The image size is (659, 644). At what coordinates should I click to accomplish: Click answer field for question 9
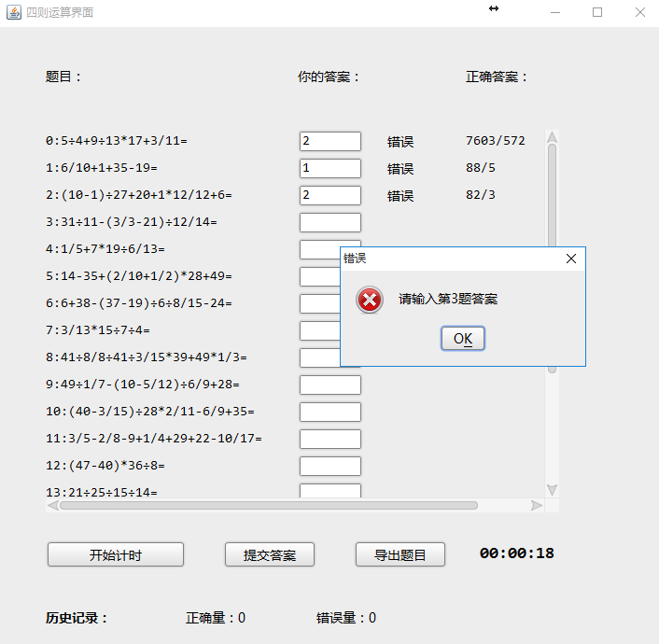330,385
